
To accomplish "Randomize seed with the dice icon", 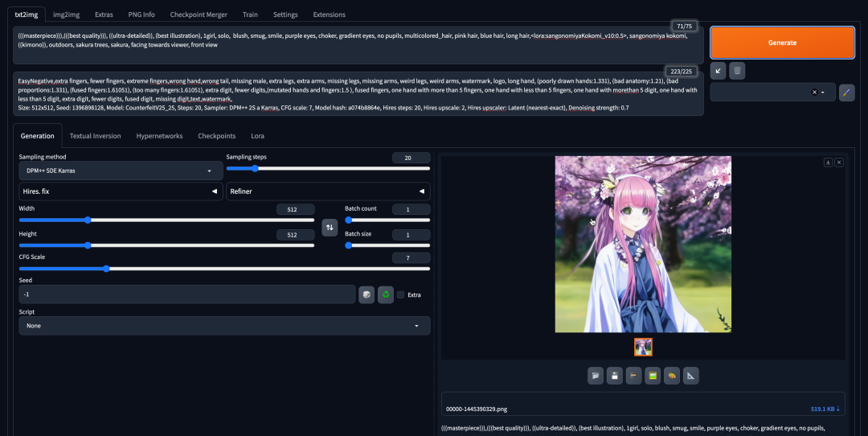I will [366, 294].
